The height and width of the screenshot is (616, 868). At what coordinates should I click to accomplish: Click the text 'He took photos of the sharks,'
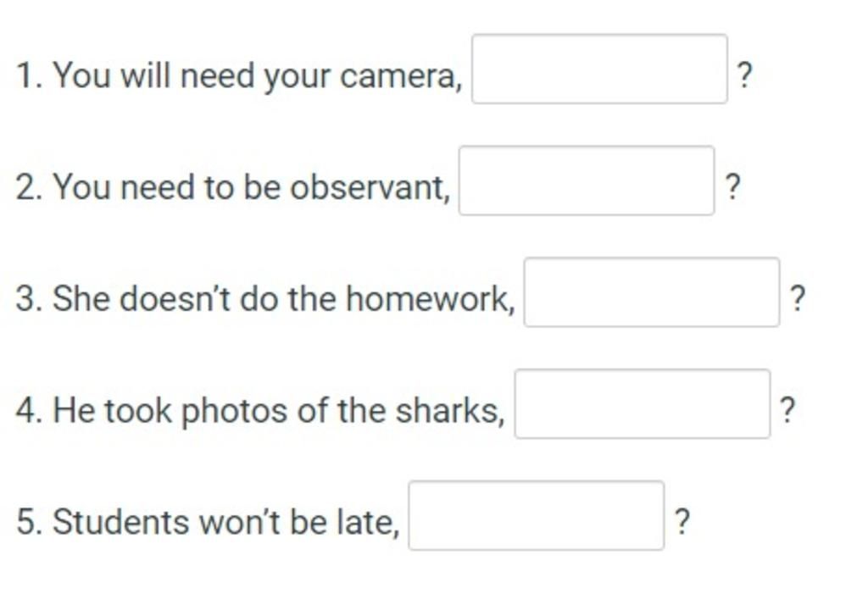pyautogui.click(x=279, y=411)
